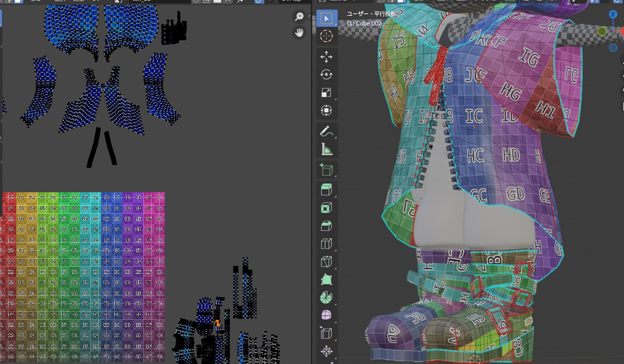Image resolution: width=624 pixels, height=364 pixels.
Task: Choose the Rotate tool
Action: click(x=326, y=74)
